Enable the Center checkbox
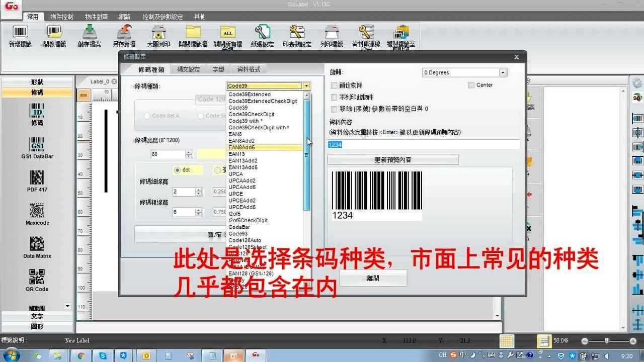The height and width of the screenshot is (362, 644). pos(471,85)
